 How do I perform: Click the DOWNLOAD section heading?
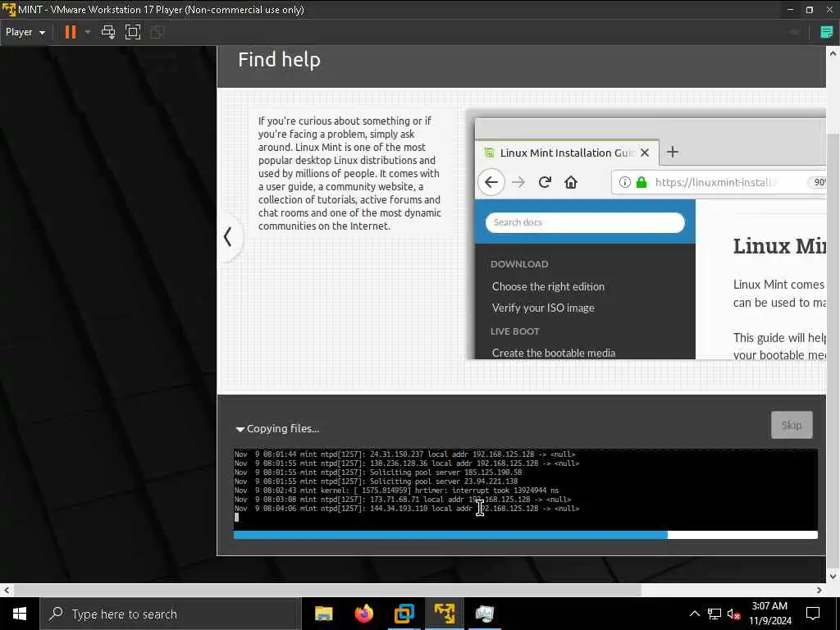point(519,264)
